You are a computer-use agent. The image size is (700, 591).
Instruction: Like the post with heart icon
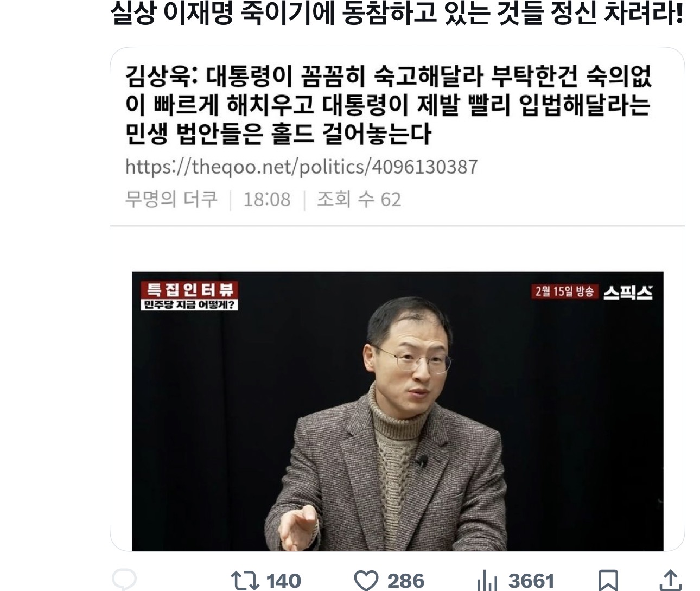pyautogui.click(x=366, y=581)
